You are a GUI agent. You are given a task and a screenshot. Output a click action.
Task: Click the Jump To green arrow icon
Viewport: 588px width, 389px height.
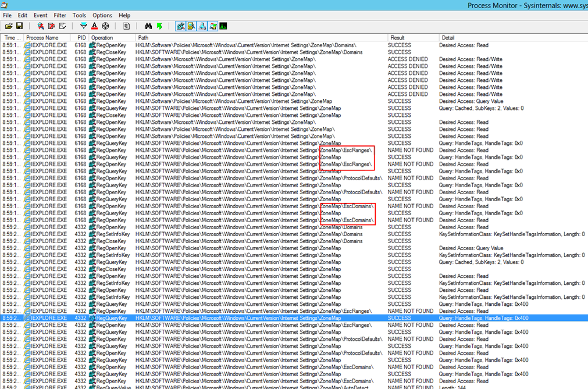click(159, 26)
